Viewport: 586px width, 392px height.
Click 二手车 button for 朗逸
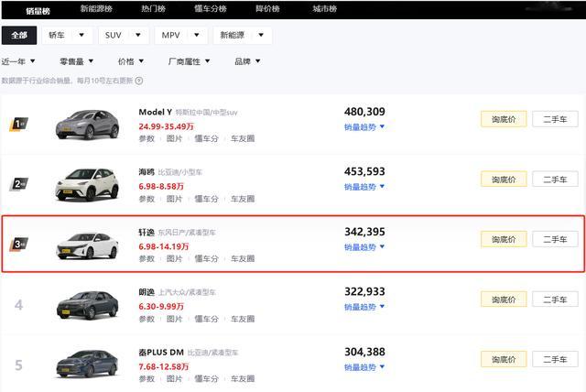pyautogui.click(x=555, y=299)
